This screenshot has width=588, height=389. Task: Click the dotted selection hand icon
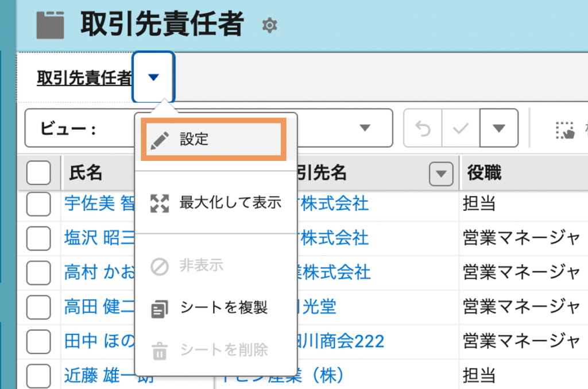(565, 130)
